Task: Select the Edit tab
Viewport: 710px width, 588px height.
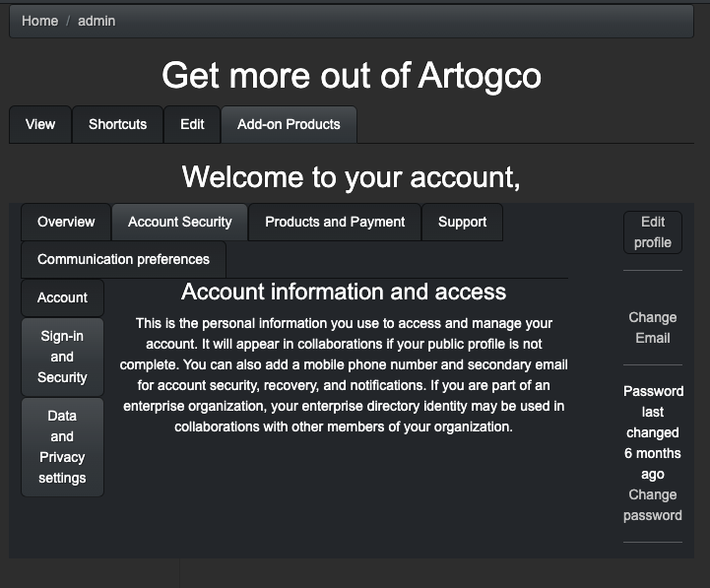Action: pyautogui.click(x=192, y=124)
